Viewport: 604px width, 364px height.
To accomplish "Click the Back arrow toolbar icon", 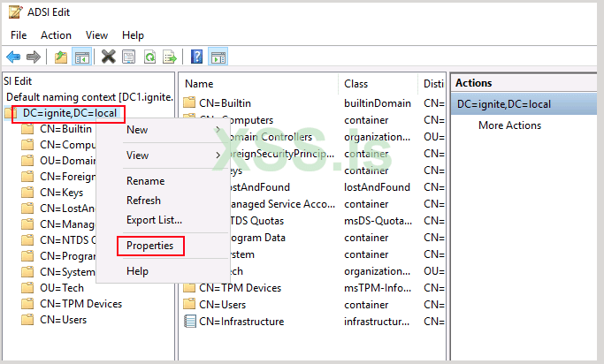I will pyautogui.click(x=13, y=57).
